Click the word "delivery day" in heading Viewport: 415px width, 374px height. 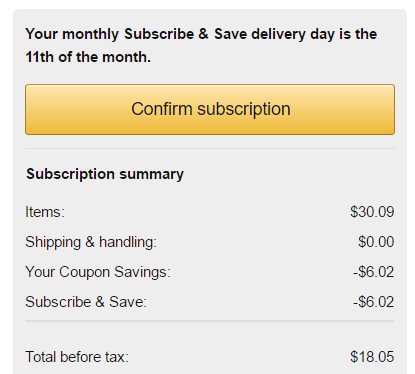[293, 35]
